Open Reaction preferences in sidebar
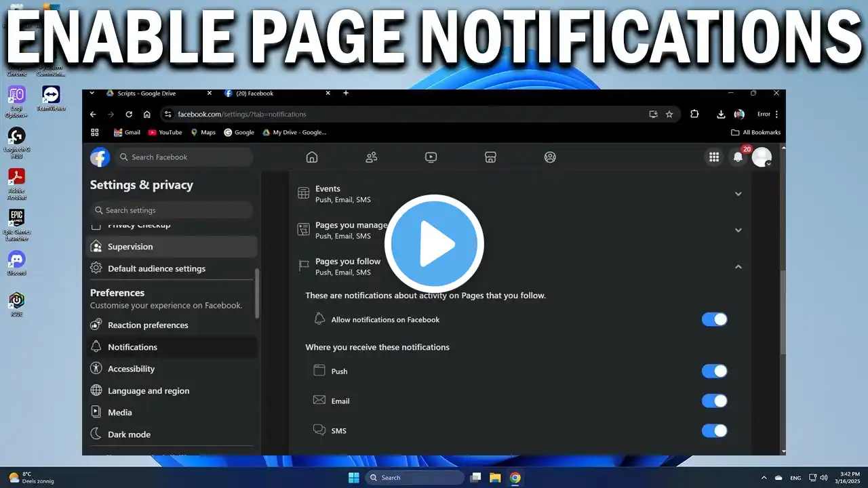 click(x=173, y=325)
